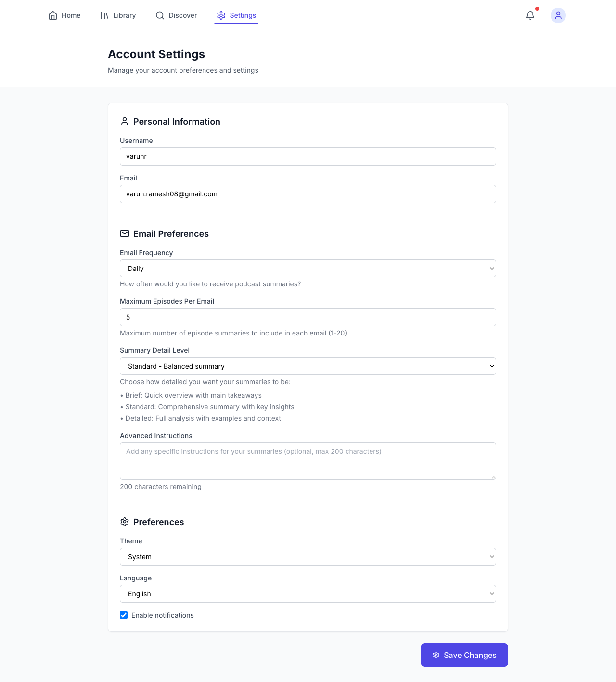The height and width of the screenshot is (682, 616).
Task: Click the profile avatar in the top right
Action: point(558,15)
